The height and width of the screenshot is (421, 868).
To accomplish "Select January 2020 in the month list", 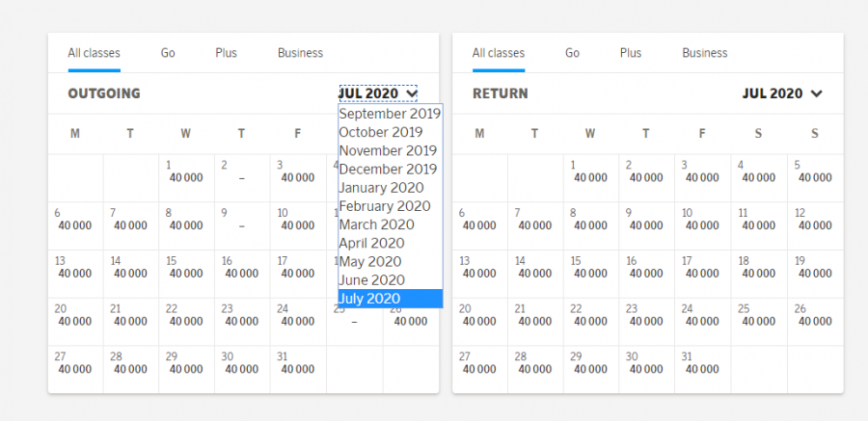I will pos(381,188).
